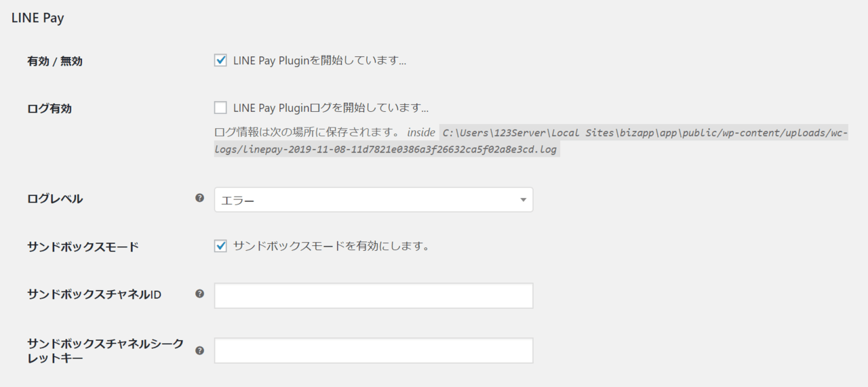Focus the サンドボックスチャネルID input field
Screen dimensions: 868x387
click(374, 296)
